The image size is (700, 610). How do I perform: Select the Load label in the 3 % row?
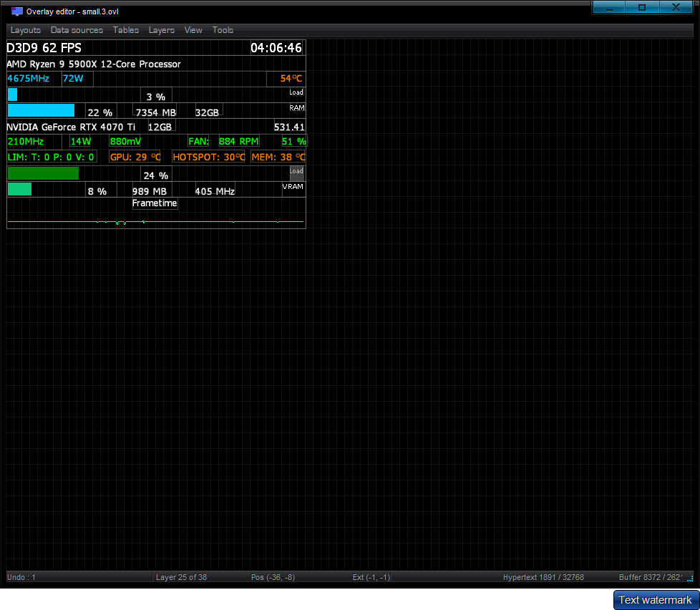296,92
